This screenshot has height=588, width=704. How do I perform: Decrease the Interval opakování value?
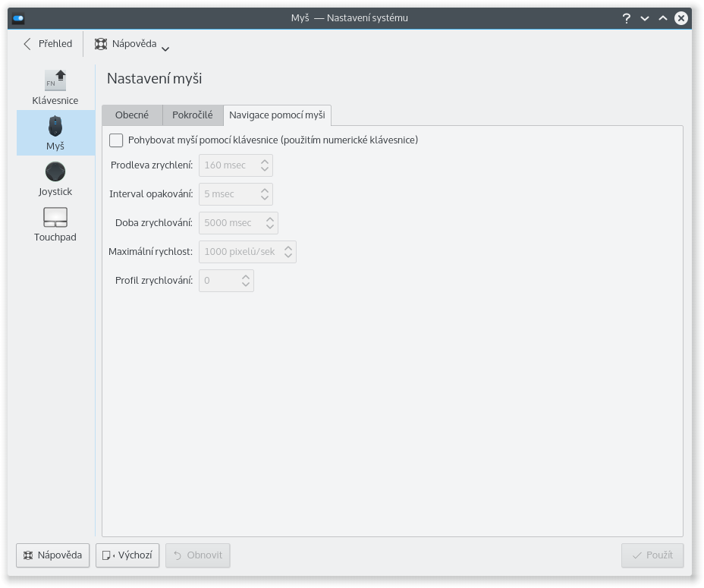[265, 198]
